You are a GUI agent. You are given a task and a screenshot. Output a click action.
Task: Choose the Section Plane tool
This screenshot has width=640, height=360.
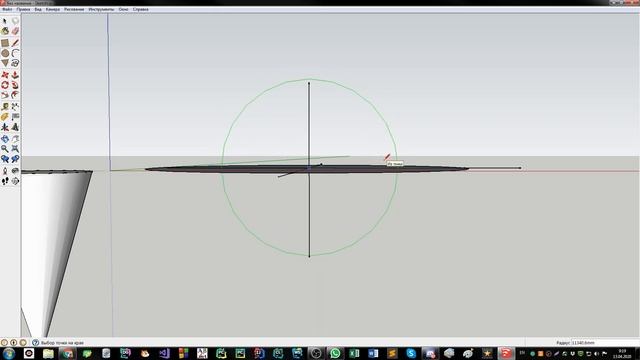pyautogui.click(x=15, y=181)
